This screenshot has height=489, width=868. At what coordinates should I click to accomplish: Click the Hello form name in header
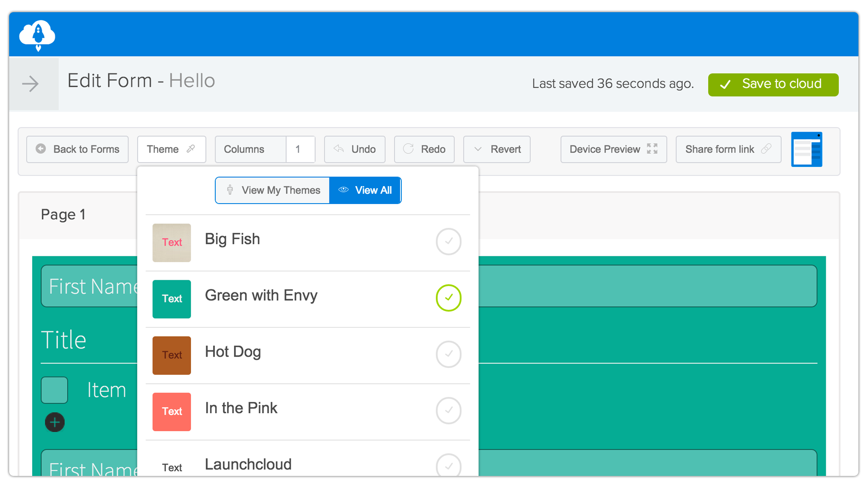[192, 81]
